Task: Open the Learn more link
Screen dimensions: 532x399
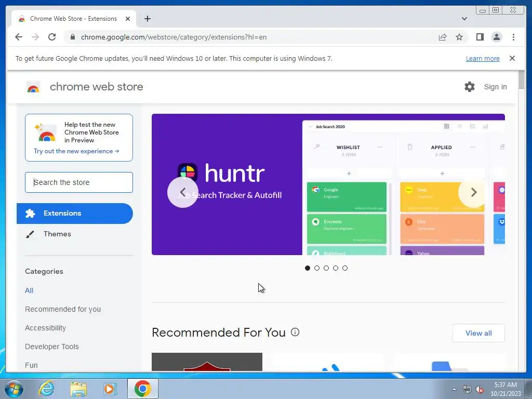Action: pos(483,58)
